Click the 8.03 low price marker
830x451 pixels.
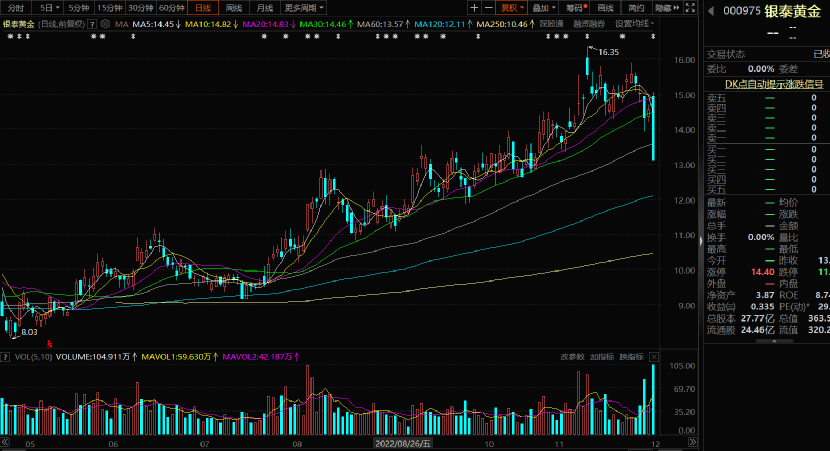click(29, 332)
